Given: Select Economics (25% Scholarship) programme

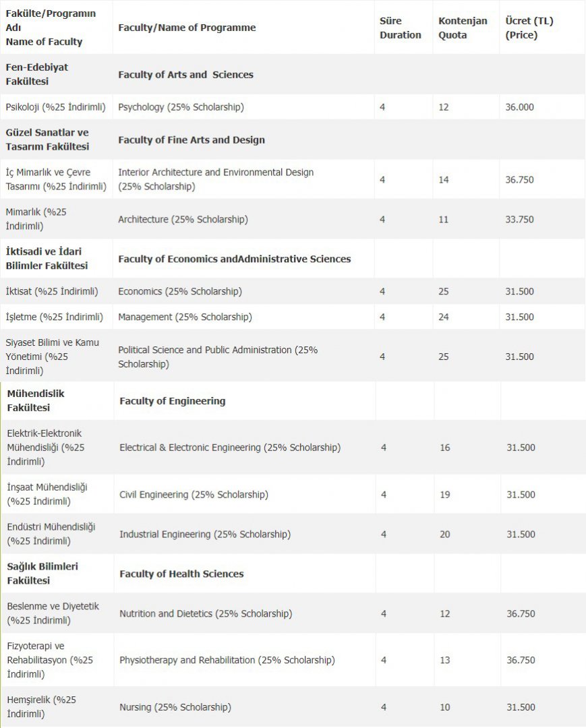Looking at the screenshot, I should tap(180, 291).
